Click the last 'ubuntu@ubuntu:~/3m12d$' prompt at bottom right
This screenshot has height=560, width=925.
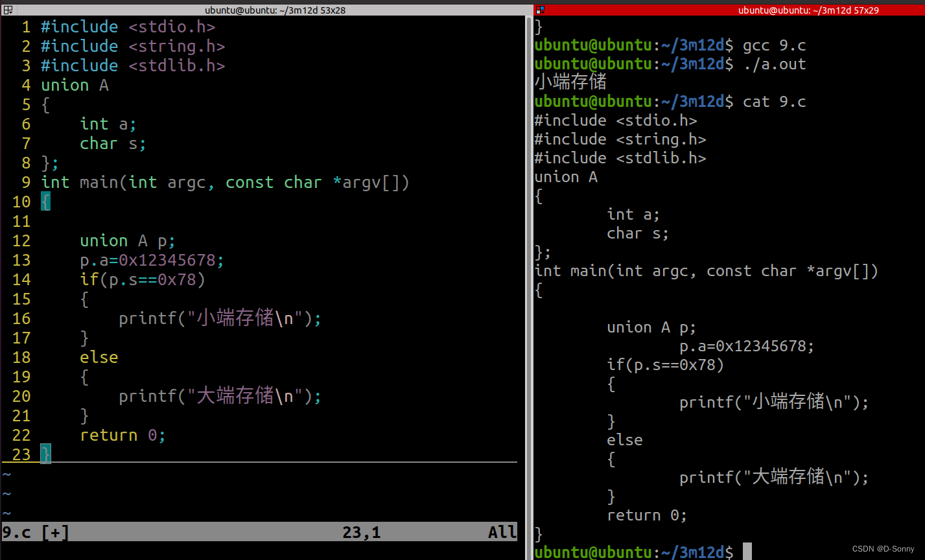[x=634, y=552]
